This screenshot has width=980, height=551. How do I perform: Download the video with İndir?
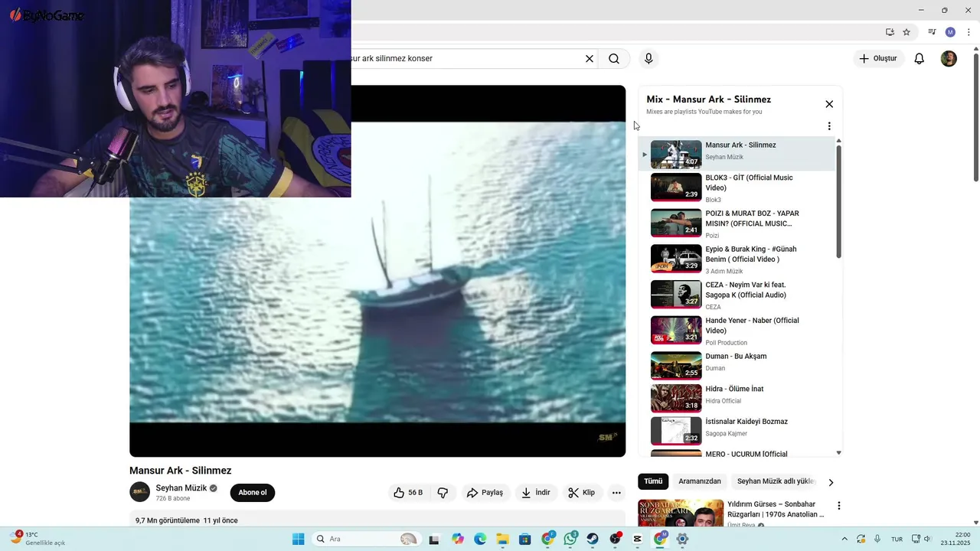pos(536,493)
